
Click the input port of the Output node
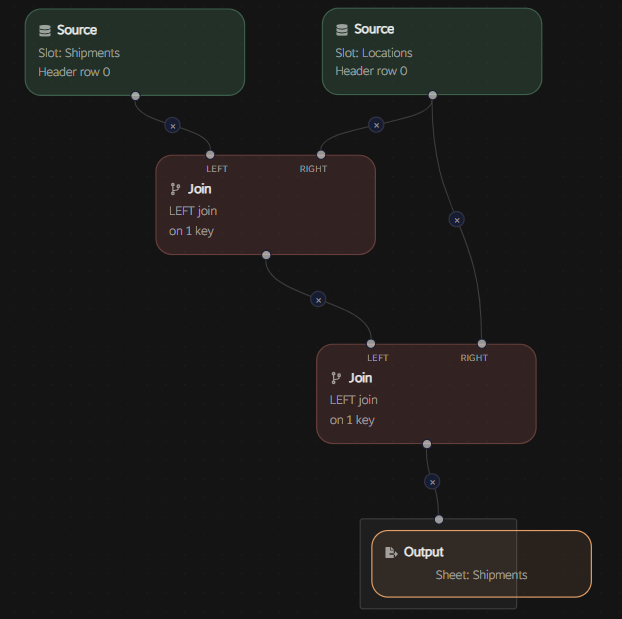click(439, 519)
